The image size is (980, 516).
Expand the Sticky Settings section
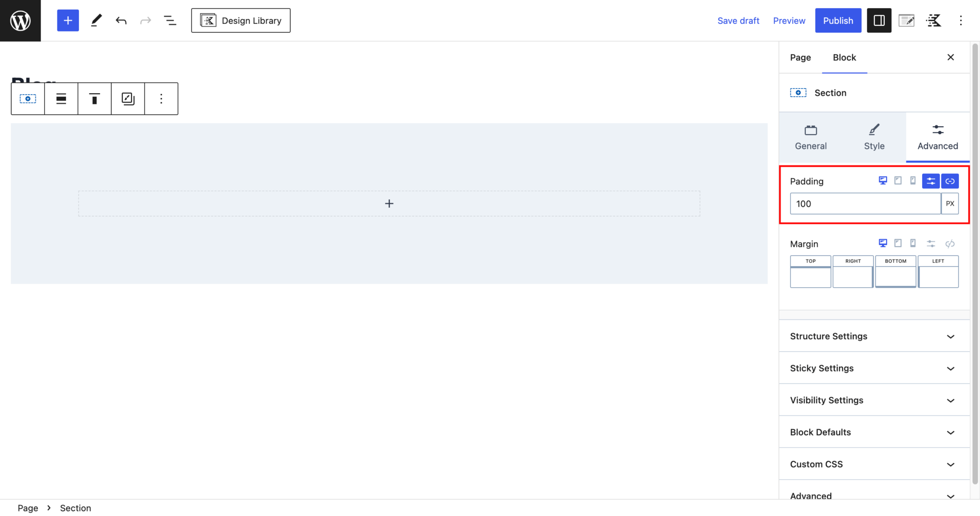[873, 368]
